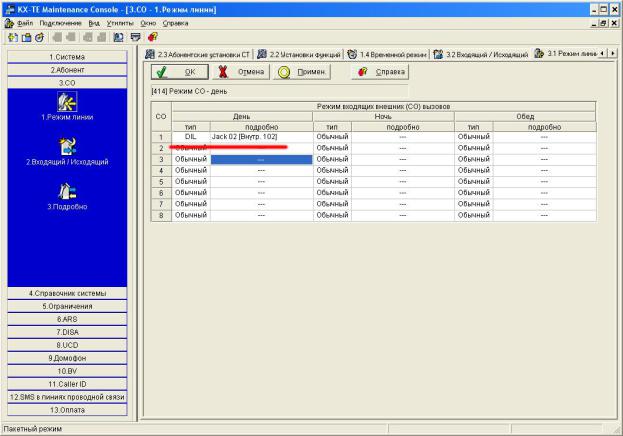Open the 1.Режим линии sidebar icon
Screen dimensions: 623x436
point(67,102)
